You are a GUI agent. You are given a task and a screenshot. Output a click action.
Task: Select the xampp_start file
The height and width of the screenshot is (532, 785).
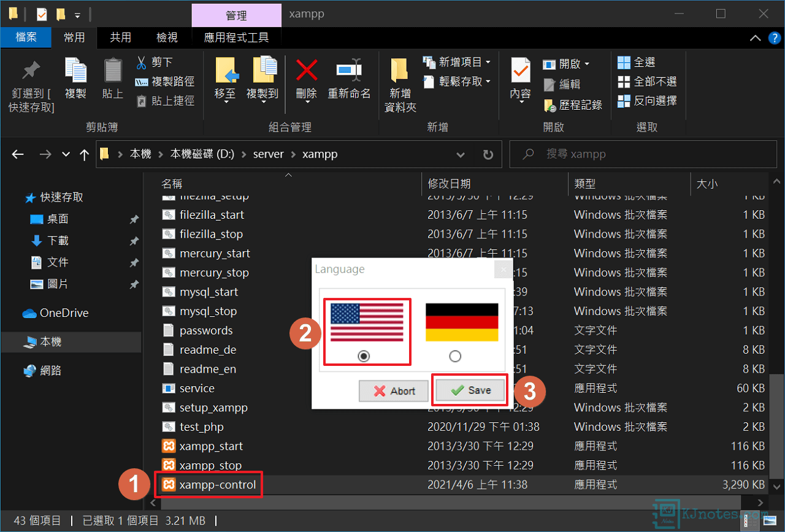(202, 446)
